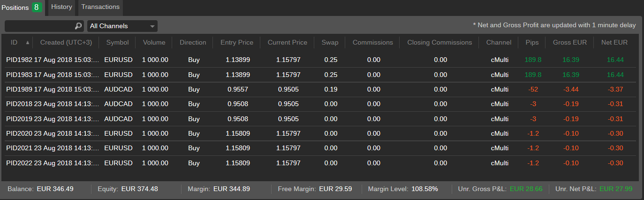
Task: Click the magnifier search icon
Action: click(x=78, y=26)
